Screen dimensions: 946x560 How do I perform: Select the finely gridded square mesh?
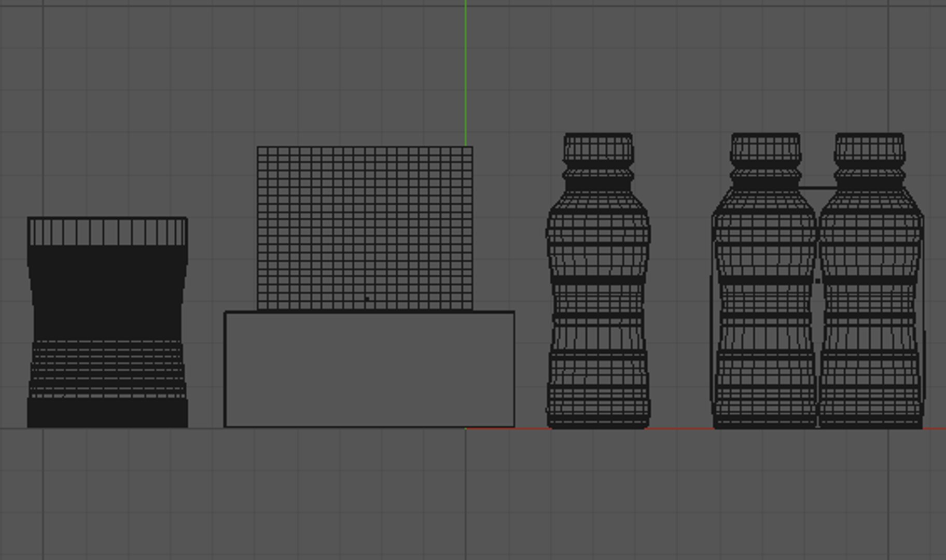coord(365,228)
